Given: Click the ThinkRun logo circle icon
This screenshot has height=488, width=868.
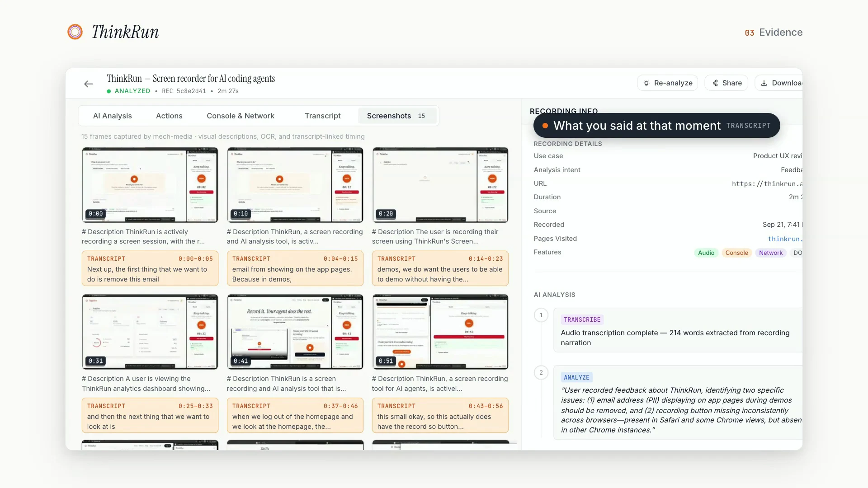Looking at the screenshot, I should coord(75,32).
